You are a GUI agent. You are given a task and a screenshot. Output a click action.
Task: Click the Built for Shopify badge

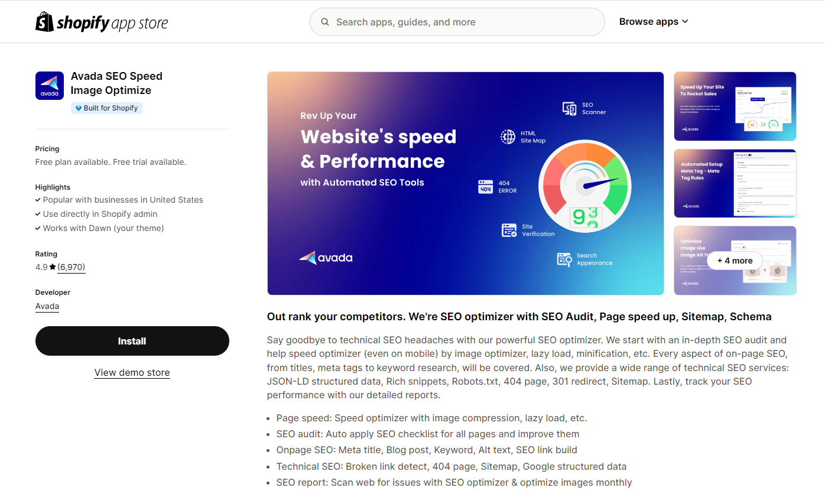[106, 108]
